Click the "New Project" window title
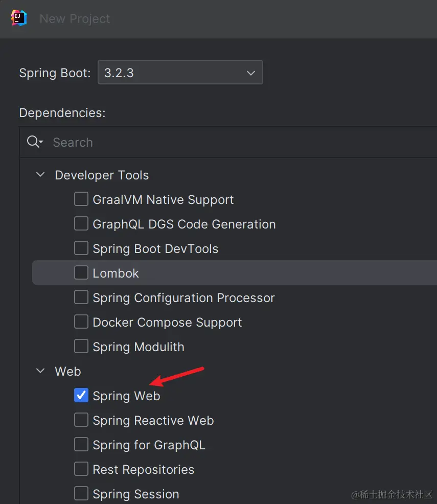Image resolution: width=437 pixels, height=504 pixels. [75, 19]
